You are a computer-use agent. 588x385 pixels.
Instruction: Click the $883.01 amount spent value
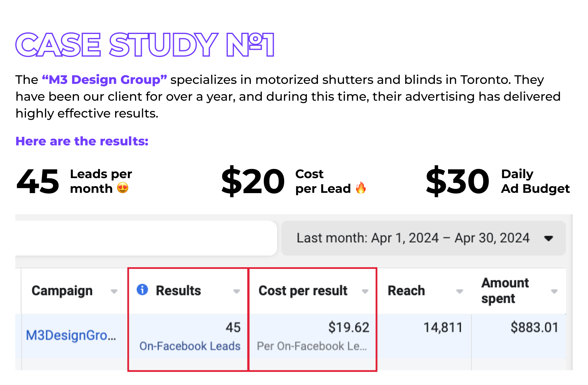(534, 327)
